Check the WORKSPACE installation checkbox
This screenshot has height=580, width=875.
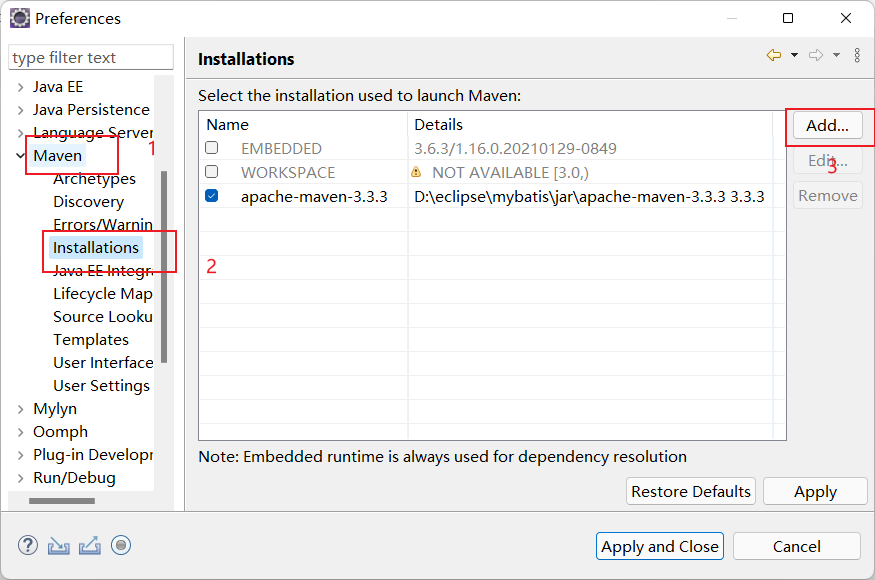point(212,172)
